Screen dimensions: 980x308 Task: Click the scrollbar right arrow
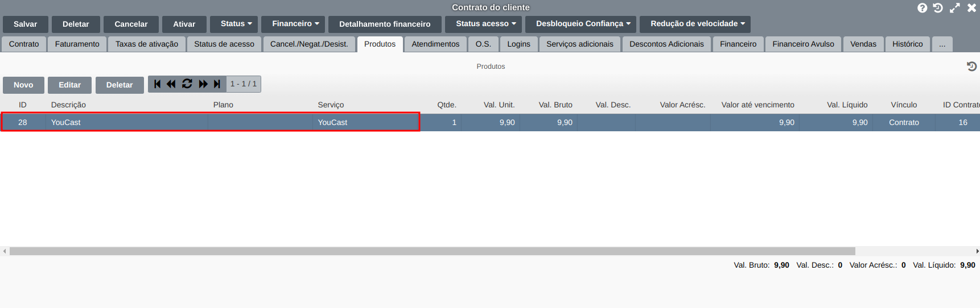click(x=977, y=251)
